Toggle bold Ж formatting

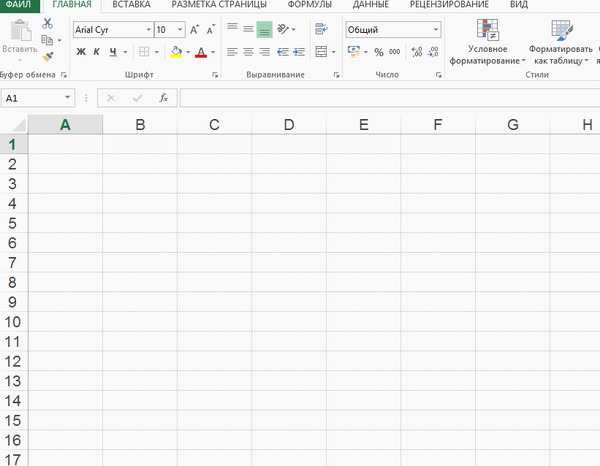[81, 52]
